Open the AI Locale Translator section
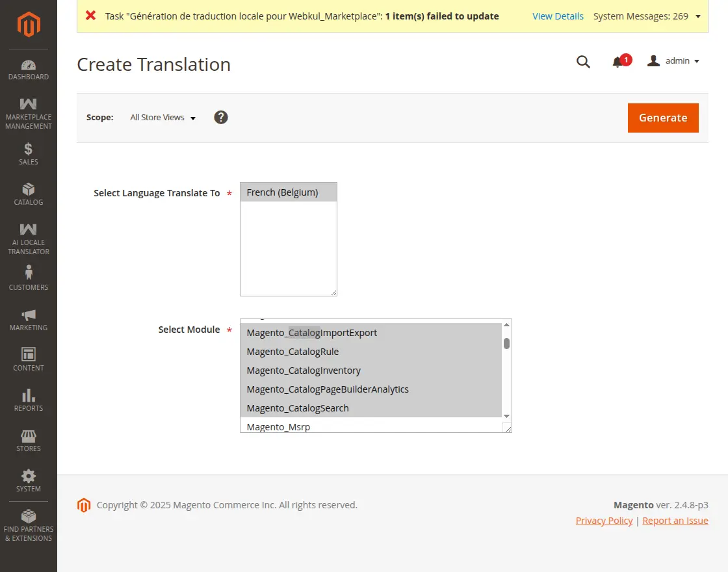 [28, 238]
